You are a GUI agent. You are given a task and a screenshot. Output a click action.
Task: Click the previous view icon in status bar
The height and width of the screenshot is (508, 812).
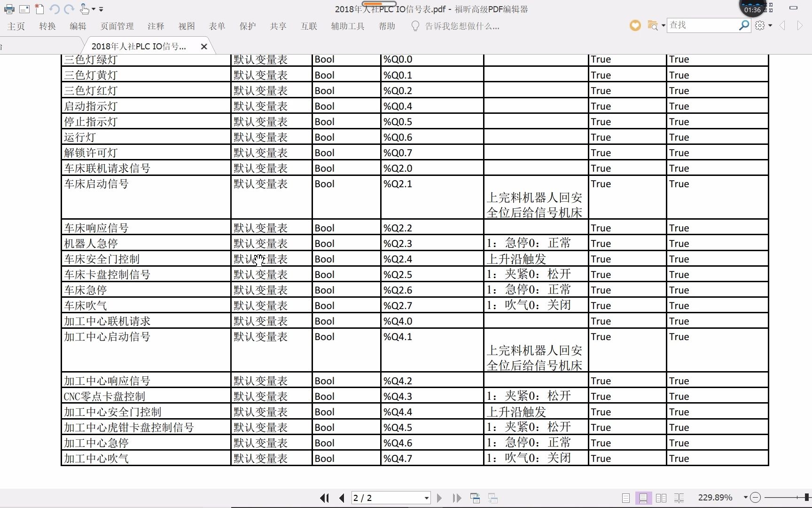475,498
